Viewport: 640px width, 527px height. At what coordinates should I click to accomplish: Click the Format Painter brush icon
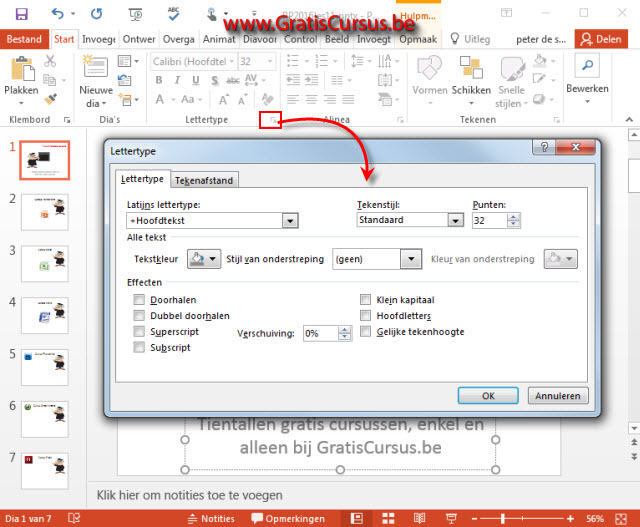51,99
